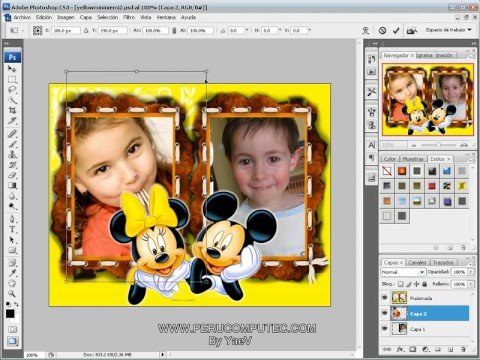Open the Relleno slider arrow
The image size is (480, 360).
click(471, 284)
